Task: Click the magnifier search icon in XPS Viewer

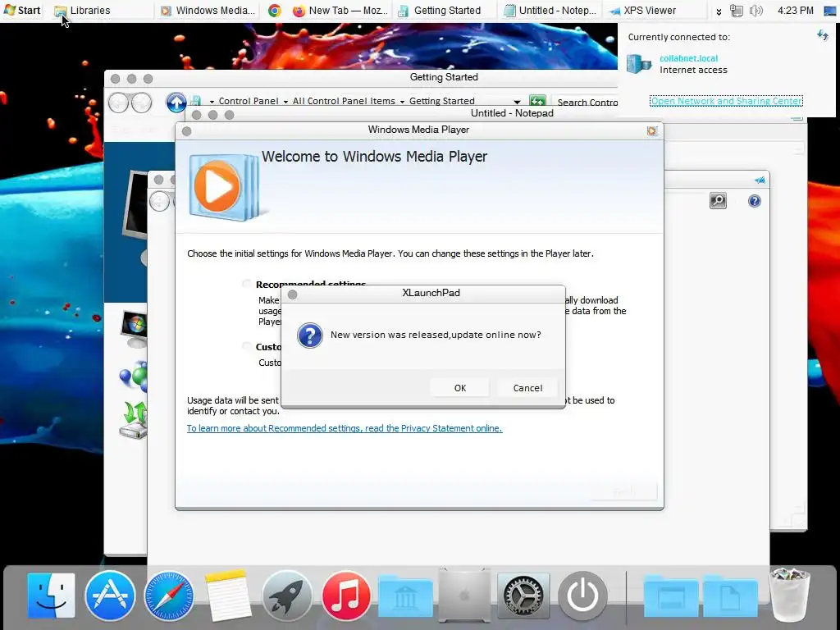Action: (718, 201)
